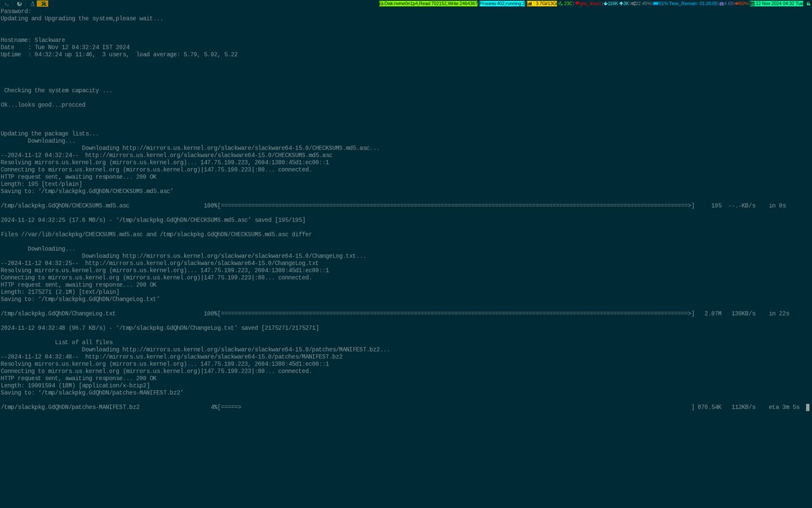The image size is (812, 508).
Task: Click 'Length: 19001594 (18M) [application/x-bzip2]' line
Action: point(75,385)
